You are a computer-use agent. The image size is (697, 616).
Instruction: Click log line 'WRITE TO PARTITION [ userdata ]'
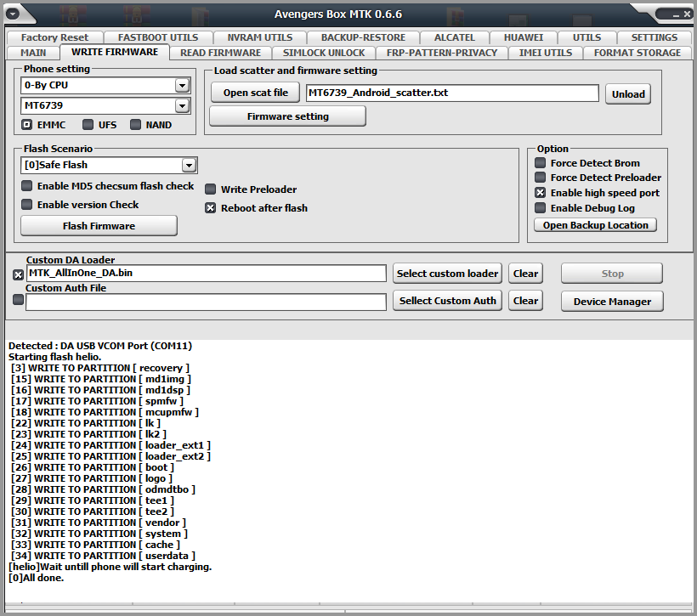(x=115, y=556)
